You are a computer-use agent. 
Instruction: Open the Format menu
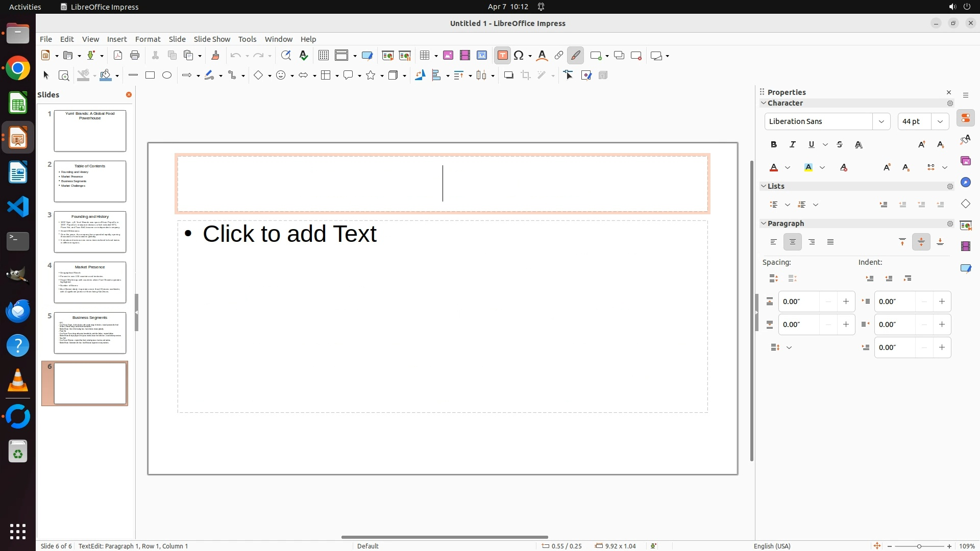[148, 39]
